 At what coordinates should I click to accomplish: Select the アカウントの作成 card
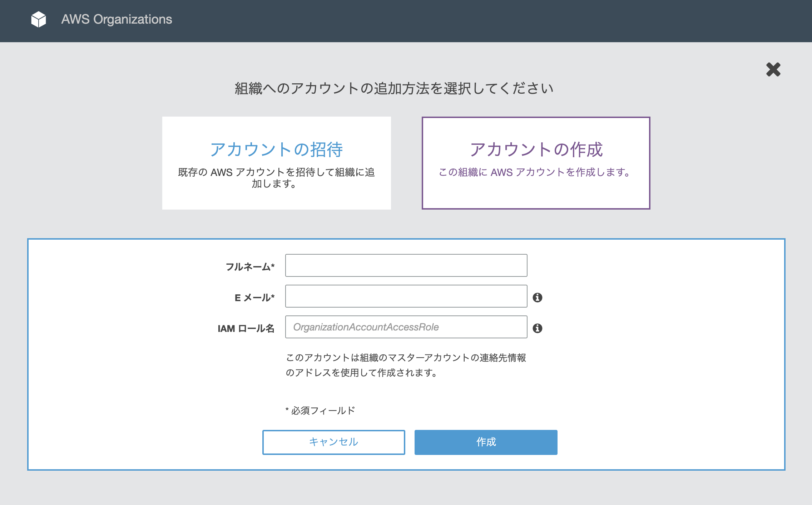point(536,163)
